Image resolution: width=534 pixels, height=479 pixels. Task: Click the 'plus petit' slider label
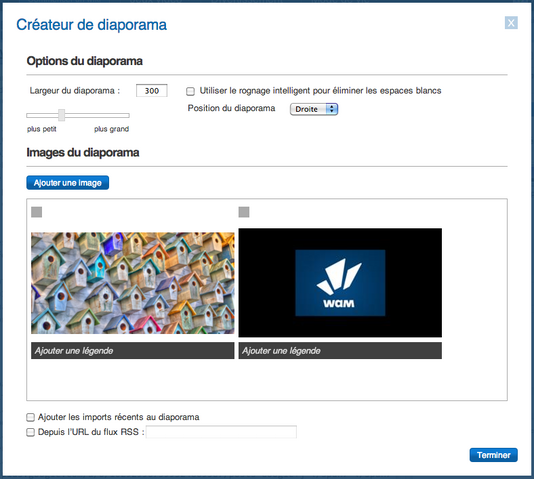tap(42, 129)
